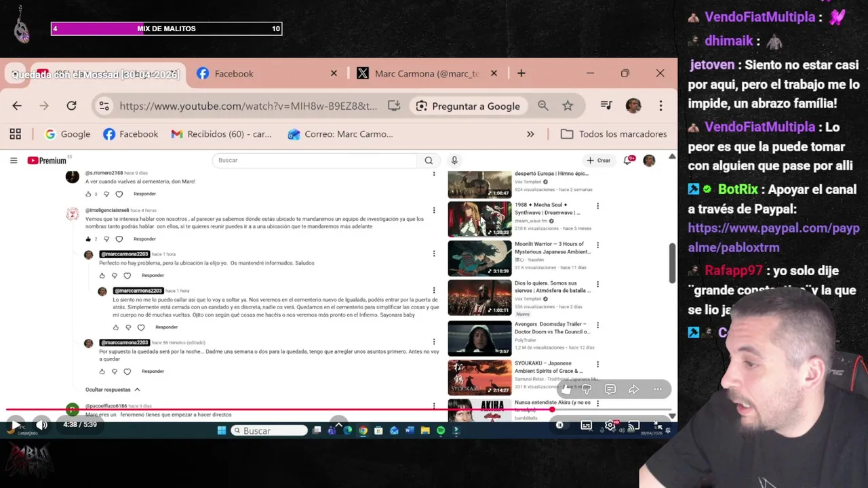Like the 'Perfecto no hay problema' reply
This screenshot has height=488, width=868.
(102, 276)
